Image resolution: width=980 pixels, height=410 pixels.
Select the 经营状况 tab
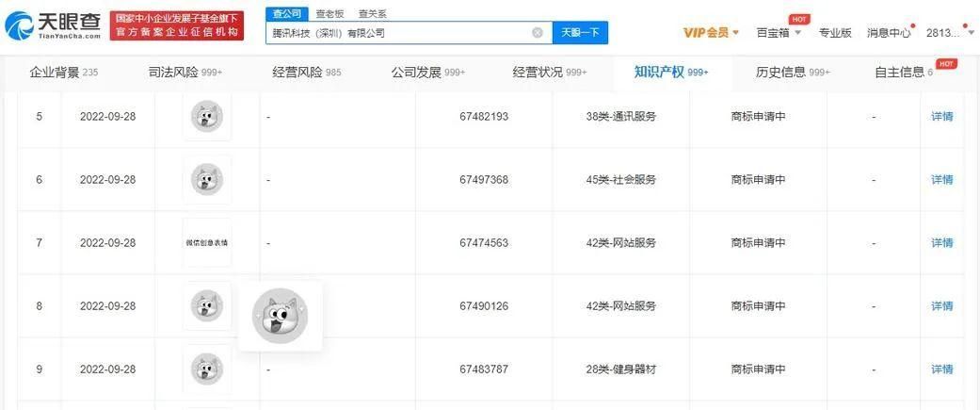pyautogui.click(x=550, y=73)
